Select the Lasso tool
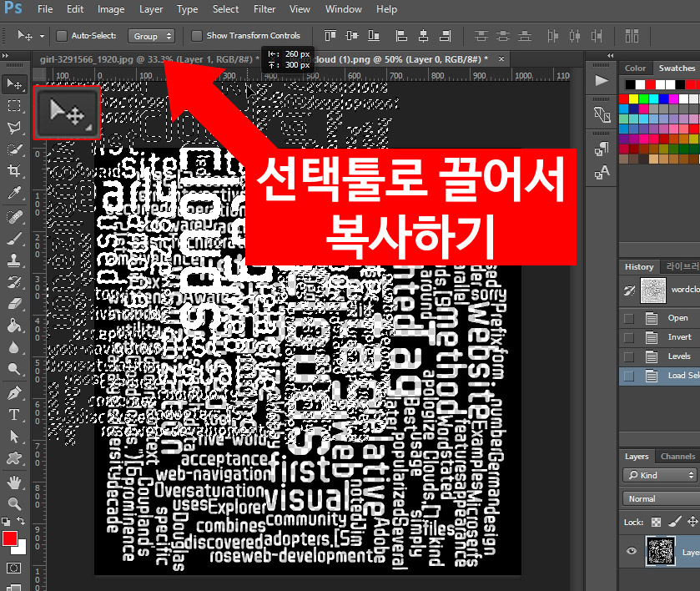 coord(14,128)
